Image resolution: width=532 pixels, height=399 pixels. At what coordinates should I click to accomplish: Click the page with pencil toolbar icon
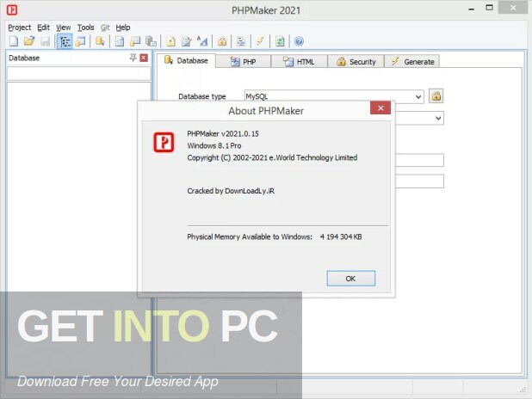(x=186, y=41)
